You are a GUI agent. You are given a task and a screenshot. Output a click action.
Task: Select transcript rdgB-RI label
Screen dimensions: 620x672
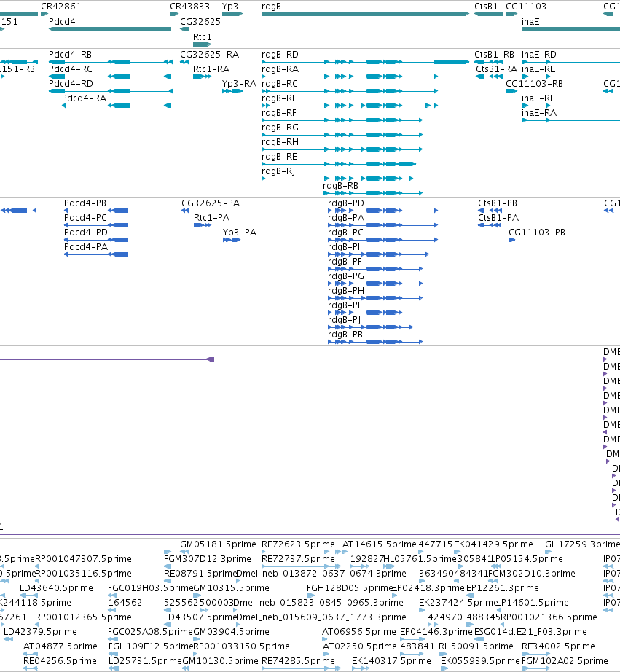pos(278,98)
